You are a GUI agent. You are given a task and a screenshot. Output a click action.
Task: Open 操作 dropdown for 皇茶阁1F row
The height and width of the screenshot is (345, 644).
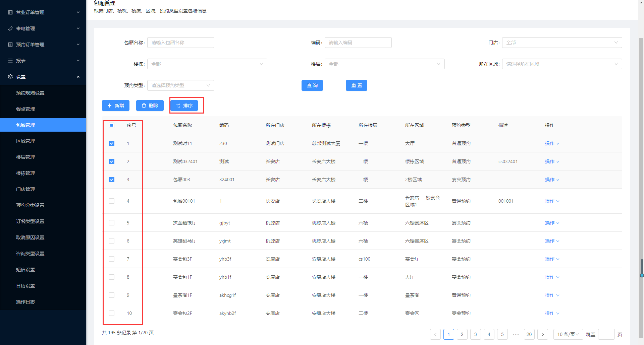552,295
